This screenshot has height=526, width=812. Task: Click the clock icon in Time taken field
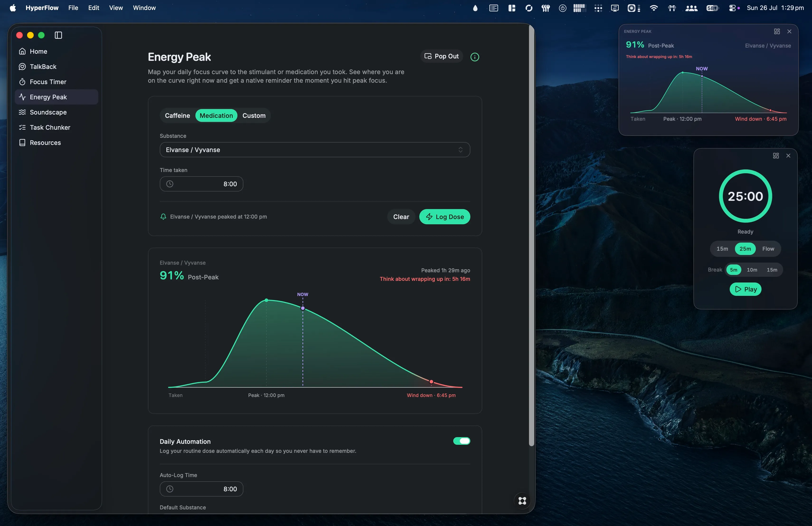pos(170,184)
